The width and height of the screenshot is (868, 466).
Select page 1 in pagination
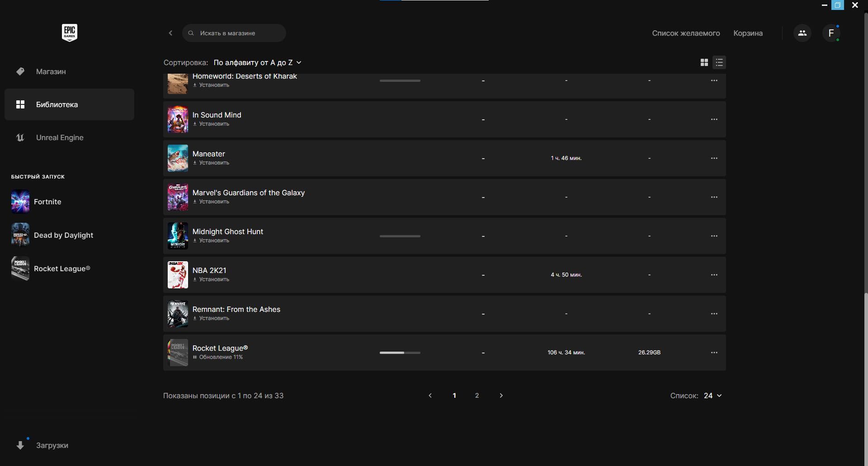pyautogui.click(x=454, y=395)
